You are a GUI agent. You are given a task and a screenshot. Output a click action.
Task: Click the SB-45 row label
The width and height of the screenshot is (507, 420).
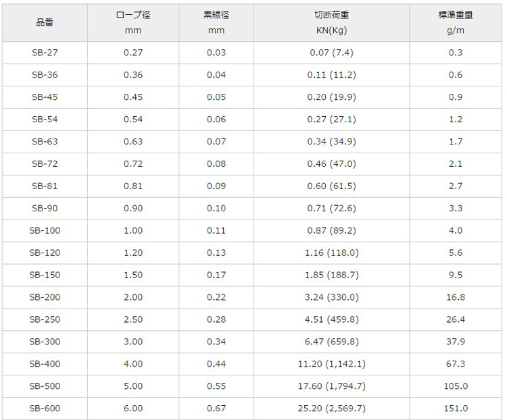click(45, 97)
